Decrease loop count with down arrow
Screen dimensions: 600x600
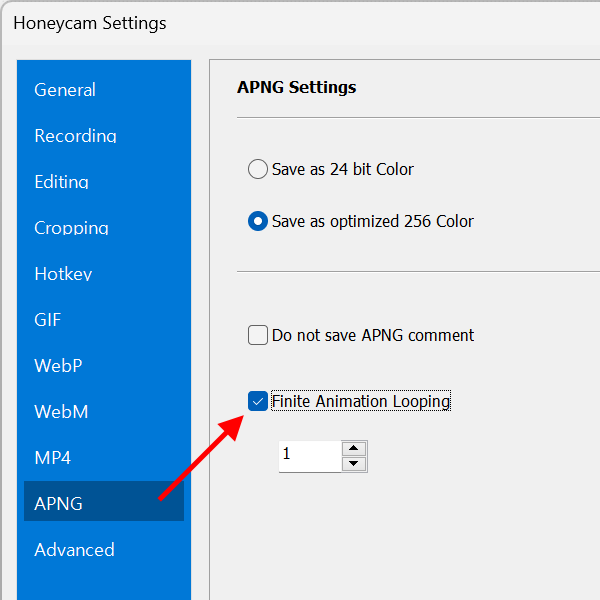[354, 463]
